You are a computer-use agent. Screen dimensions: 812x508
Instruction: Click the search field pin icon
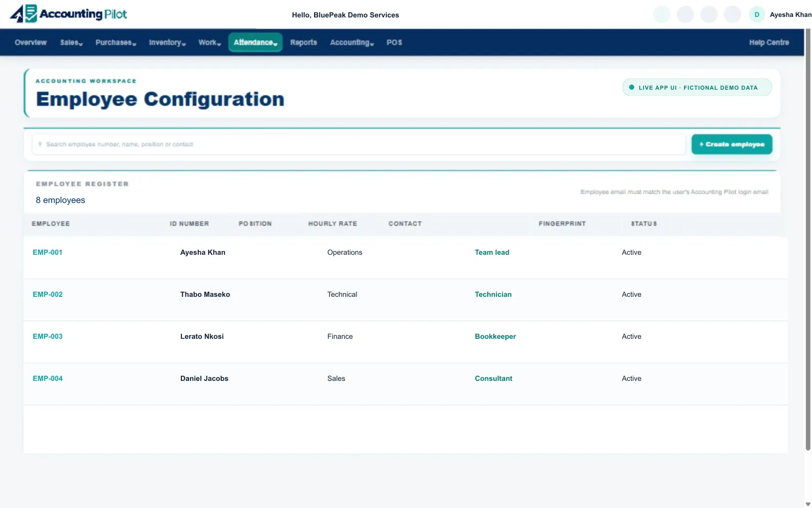(x=40, y=145)
